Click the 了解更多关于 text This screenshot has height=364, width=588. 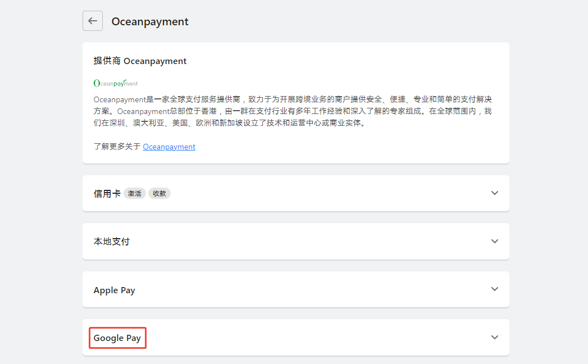(x=117, y=147)
